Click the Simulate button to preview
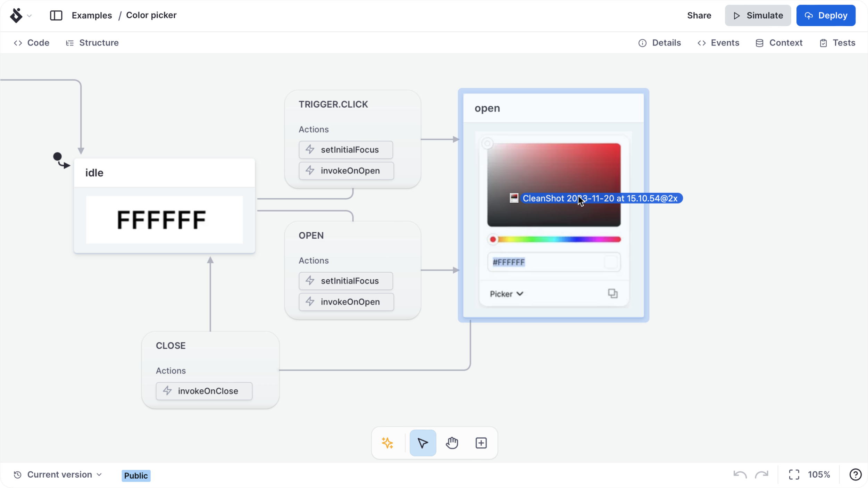868x488 pixels. coord(758,15)
